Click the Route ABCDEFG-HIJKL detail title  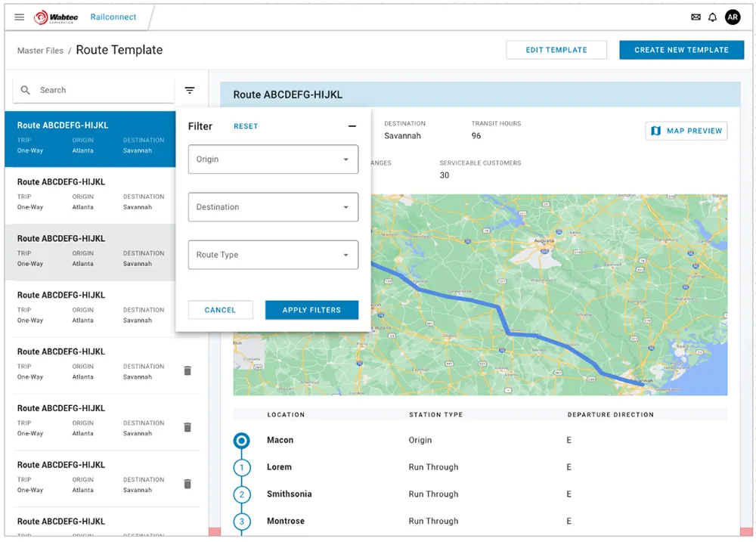pos(288,95)
